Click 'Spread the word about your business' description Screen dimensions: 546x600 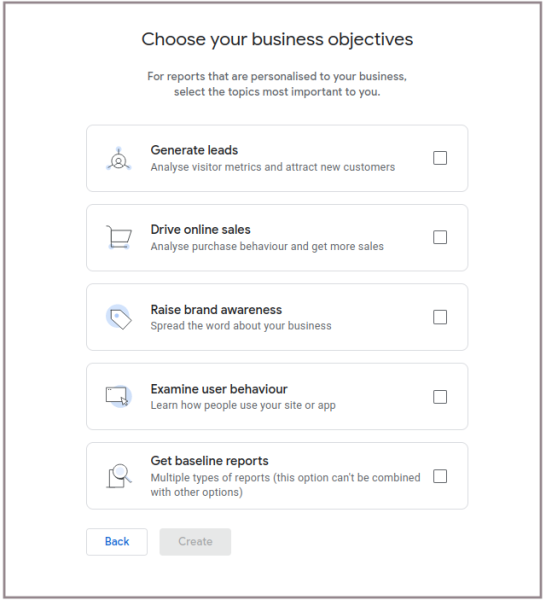tap(241, 326)
